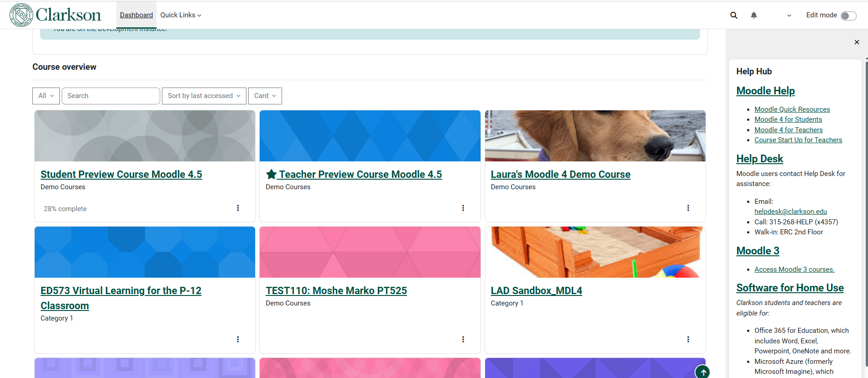Email helpdesk@clarkson.edu link
This screenshot has height=378, width=868.
pos(790,212)
